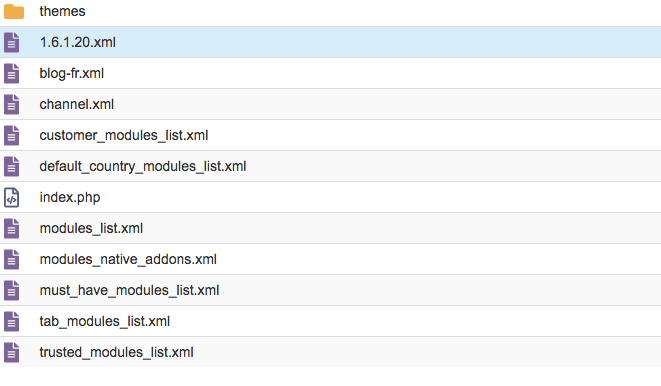This screenshot has height=386, width=661.
Task: Select trusted_modules_list.xml file name
Action: click(116, 352)
